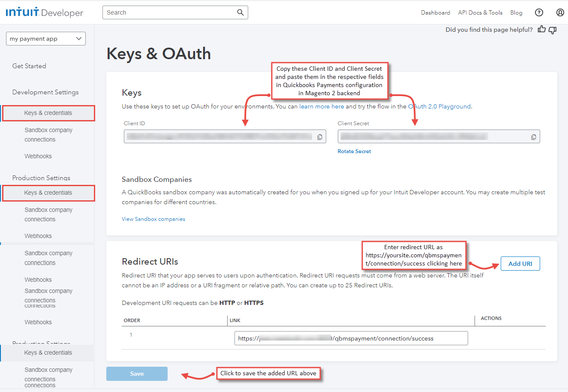
Task: Open the user account profile icon
Action: pyautogui.click(x=560, y=12)
